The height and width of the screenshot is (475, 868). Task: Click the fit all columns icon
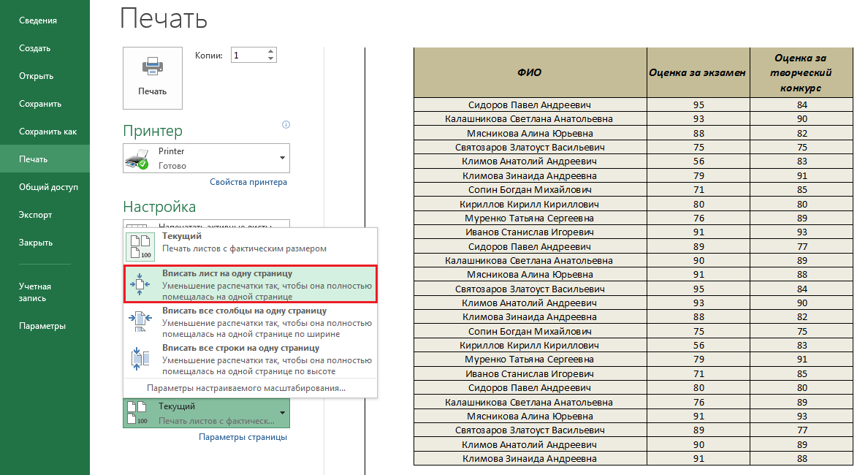140,321
